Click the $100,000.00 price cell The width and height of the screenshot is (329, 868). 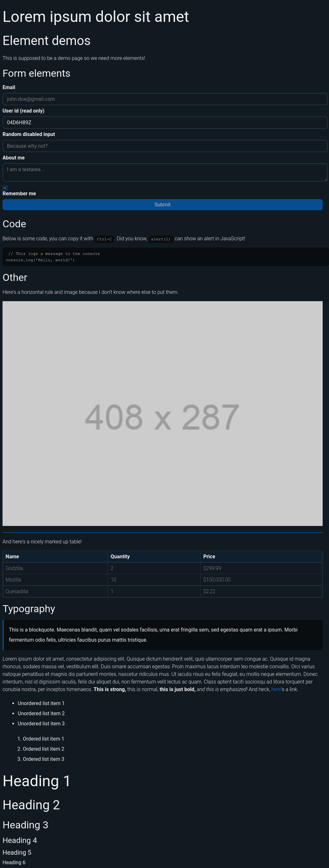pos(261,580)
